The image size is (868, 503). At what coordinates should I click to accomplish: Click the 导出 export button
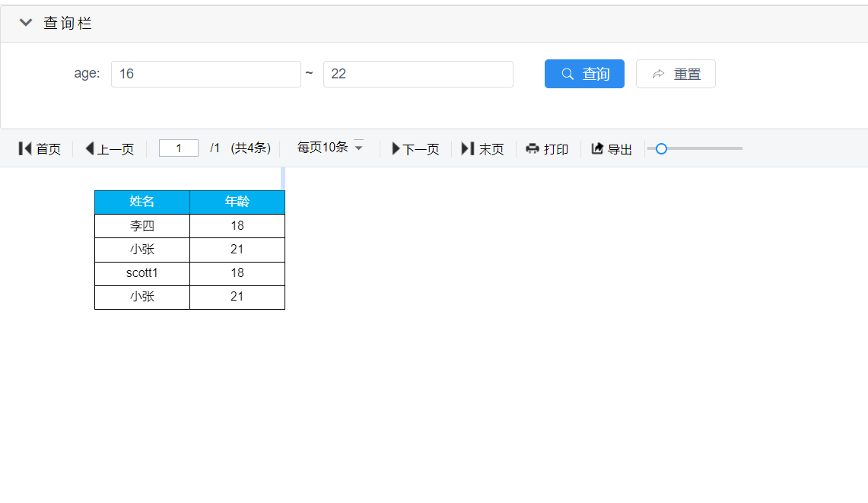pos(612,148)
